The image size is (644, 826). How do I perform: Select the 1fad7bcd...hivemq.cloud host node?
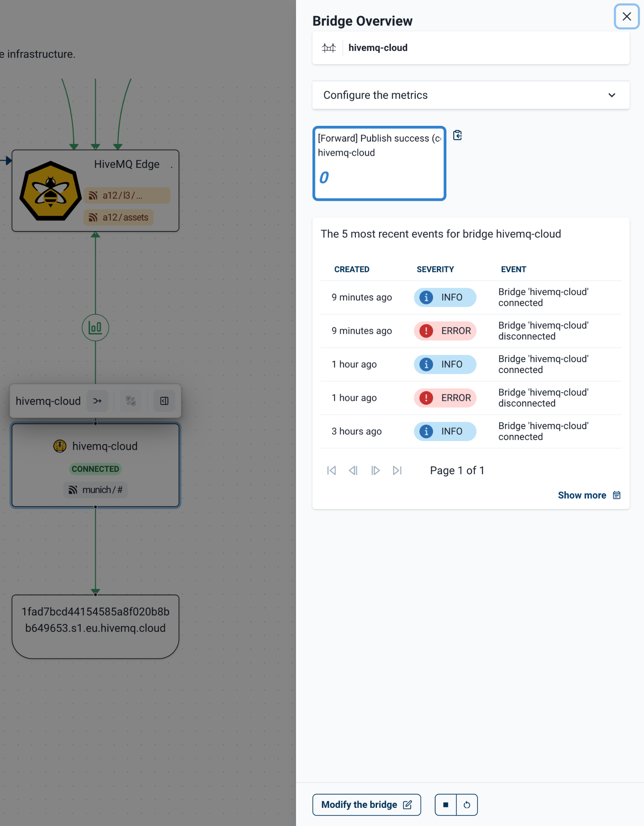[x=96, y=626]
